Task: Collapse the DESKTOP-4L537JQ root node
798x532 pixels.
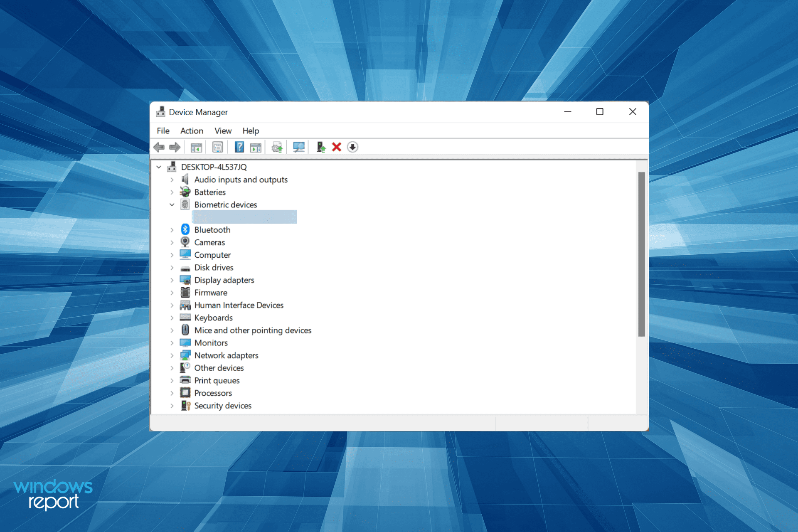Action: 159,167
